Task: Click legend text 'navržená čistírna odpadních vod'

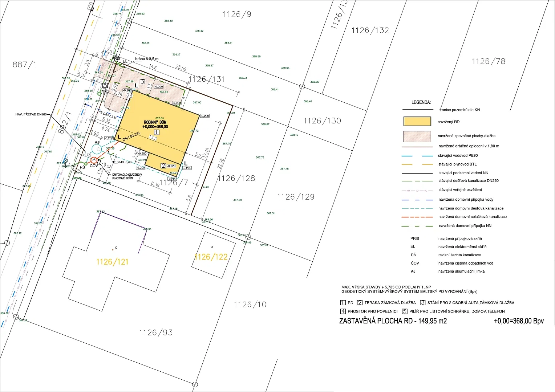Action: click(466, 264)
